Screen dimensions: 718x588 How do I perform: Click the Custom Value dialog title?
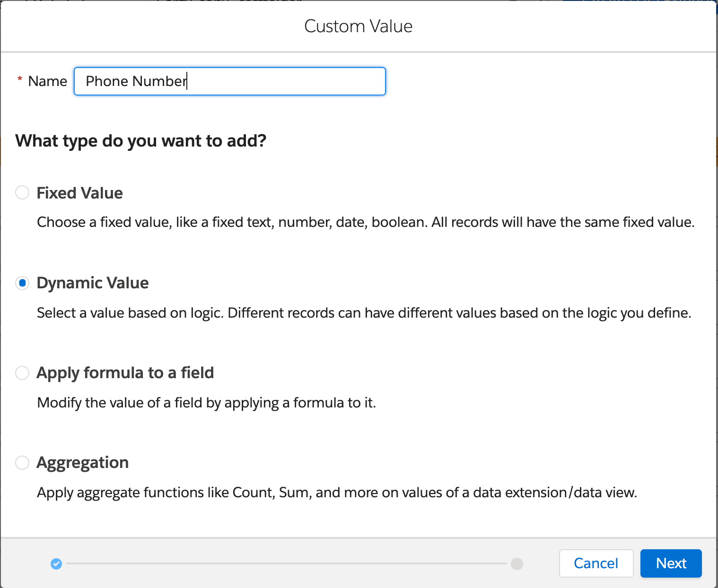359,26
